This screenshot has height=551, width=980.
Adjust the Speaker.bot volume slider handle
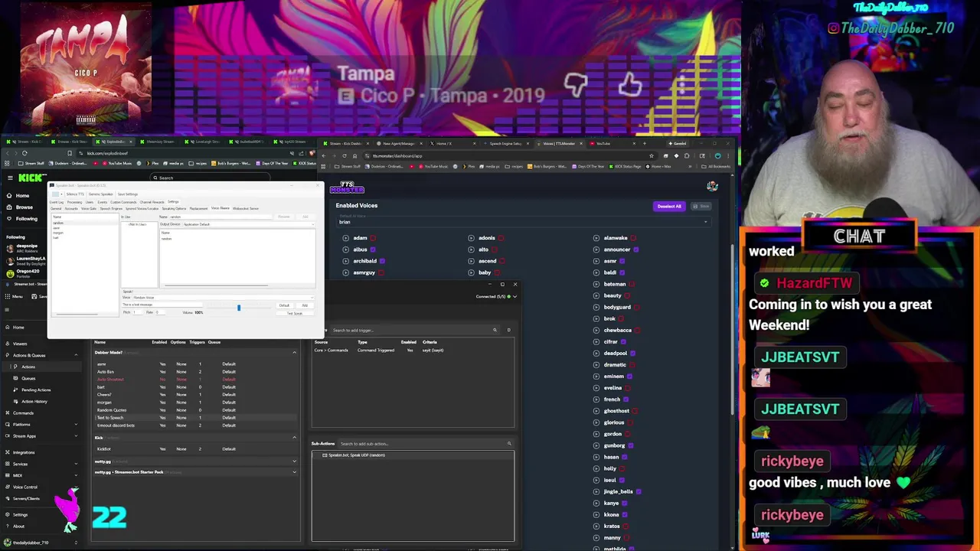coord(238,308)
